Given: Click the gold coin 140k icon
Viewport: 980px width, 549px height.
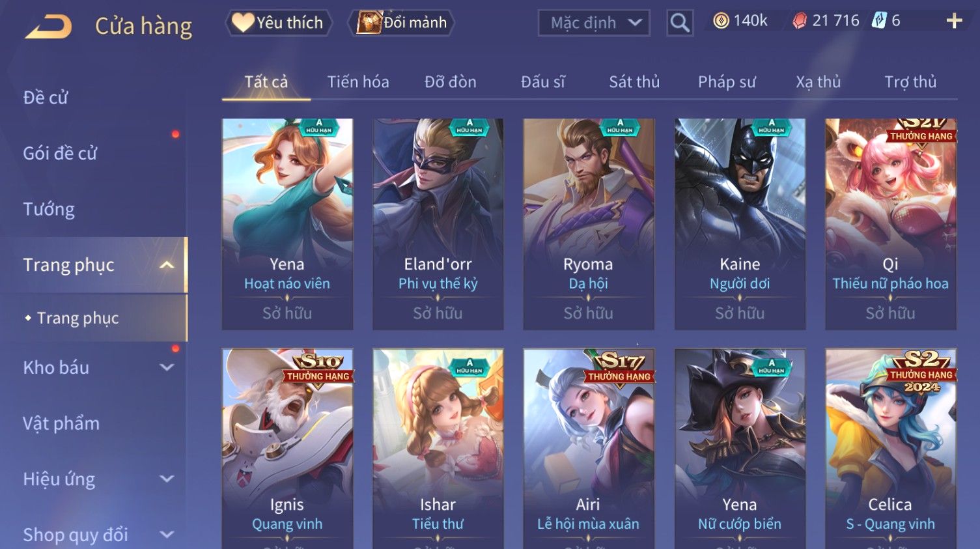Looking at the screenshot, I should click(721, 21).
